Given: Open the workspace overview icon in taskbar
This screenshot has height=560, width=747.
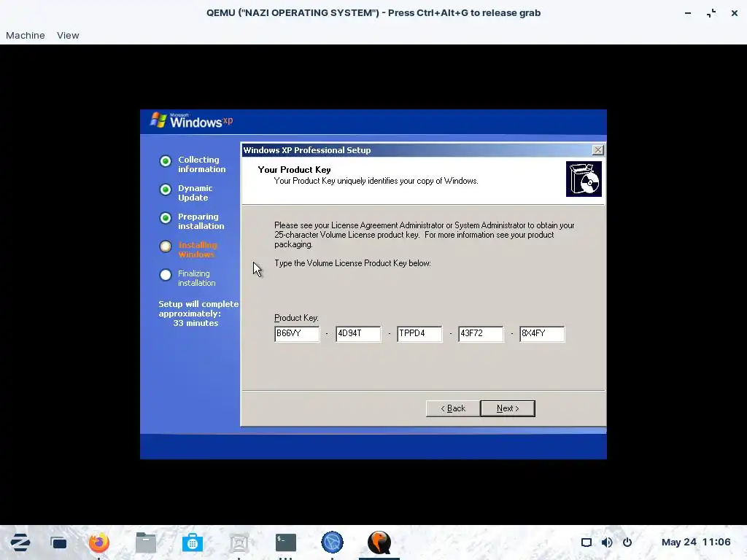Looking at the screenshot, I should 58,542.
